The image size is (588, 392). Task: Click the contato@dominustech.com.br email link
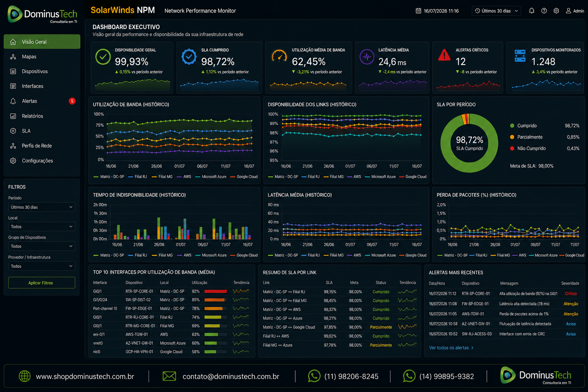(231, 376)
